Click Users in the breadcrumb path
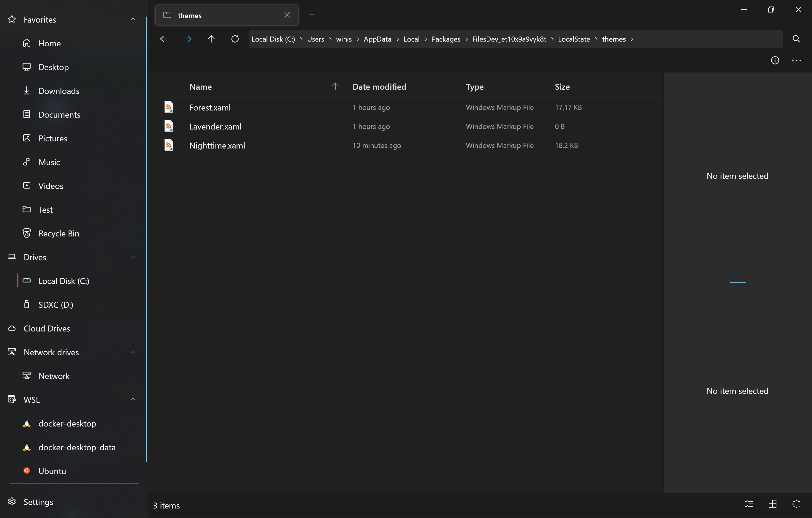 pyautogui.click(x=315, y=39)
